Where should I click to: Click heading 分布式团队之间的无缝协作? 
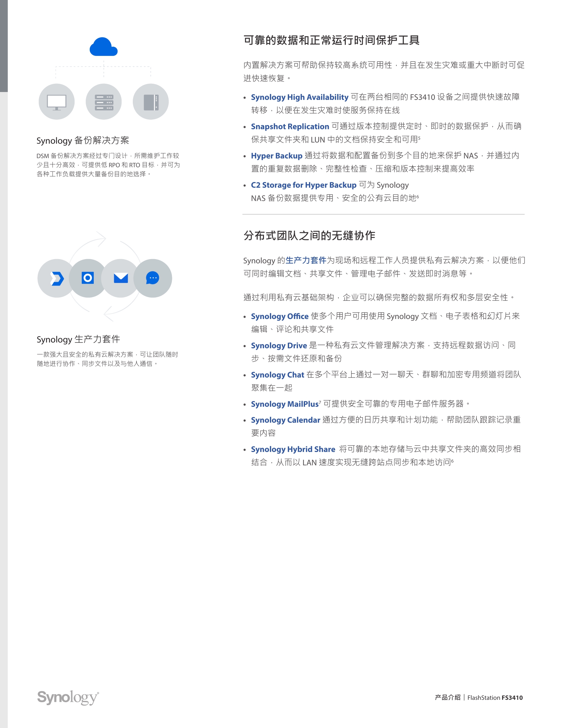[309, 236]
